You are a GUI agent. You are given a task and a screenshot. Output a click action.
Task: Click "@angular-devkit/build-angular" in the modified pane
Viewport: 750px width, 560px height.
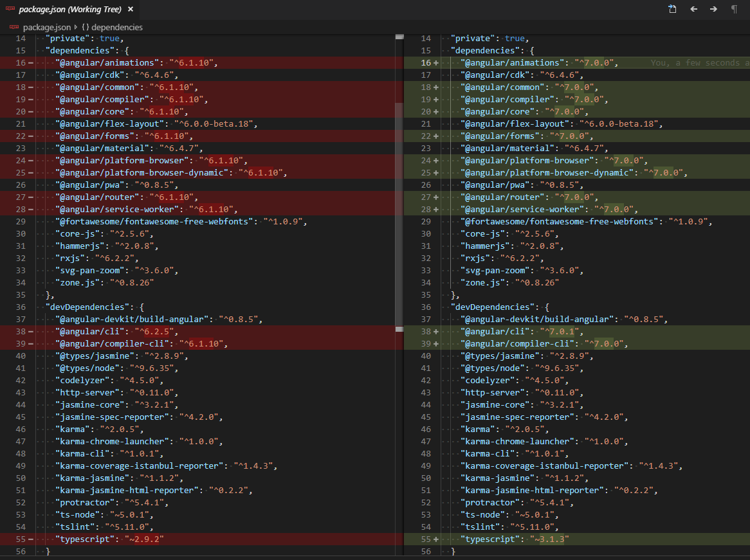(537, 320)
